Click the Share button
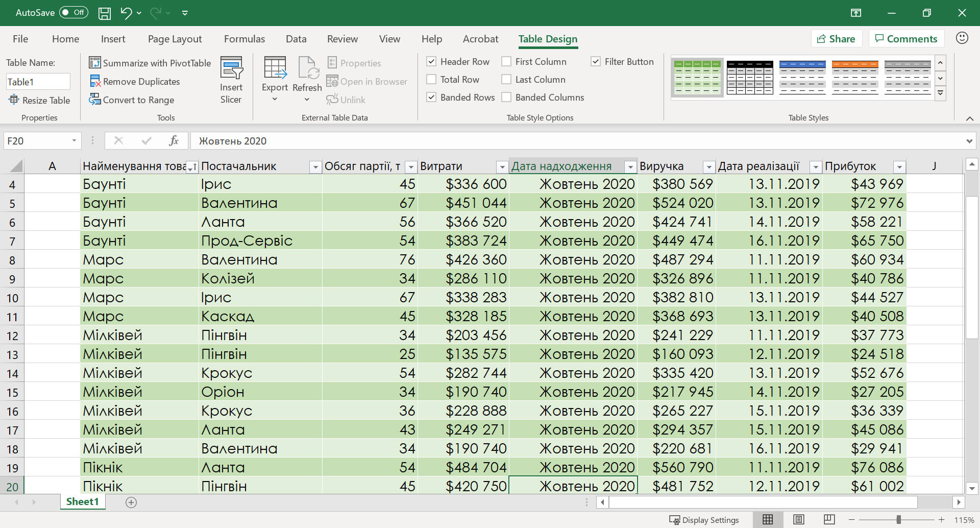The height and width of the screenshot is (528, 980). pyautogui.click(x=836, y=39)
